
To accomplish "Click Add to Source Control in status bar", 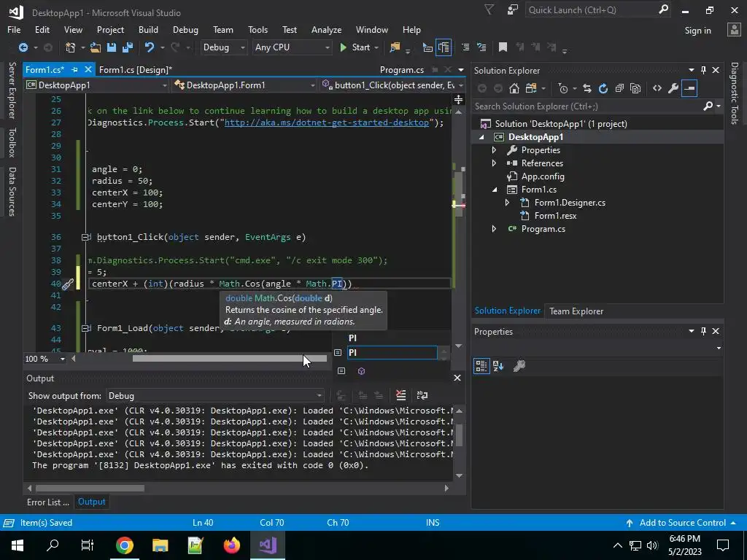I will pyautogui.click(x=682, y=522).
